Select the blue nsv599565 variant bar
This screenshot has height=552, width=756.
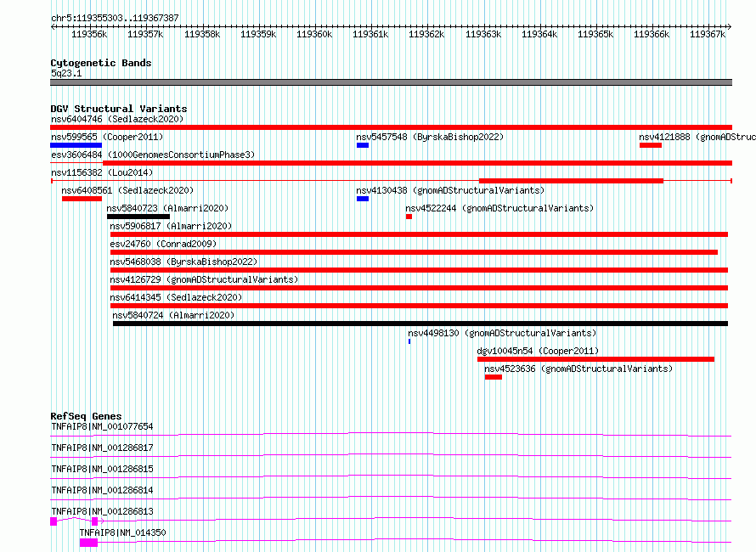[x=76, y=145]
